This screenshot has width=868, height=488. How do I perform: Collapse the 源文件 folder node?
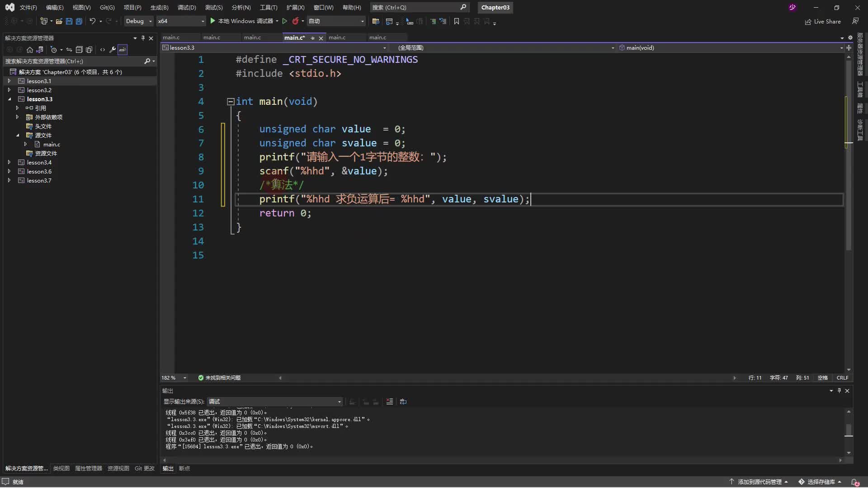click(17, 135)
